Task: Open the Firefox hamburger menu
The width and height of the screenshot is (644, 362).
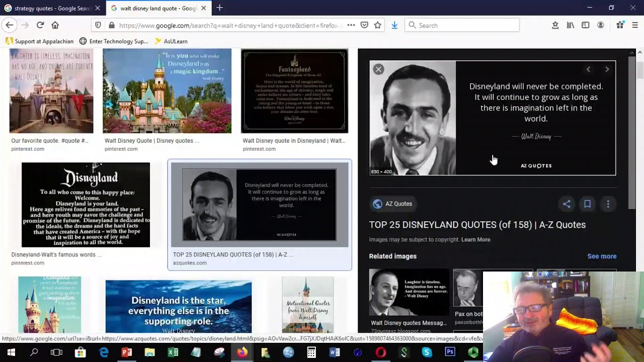Action: click(635, 25)
